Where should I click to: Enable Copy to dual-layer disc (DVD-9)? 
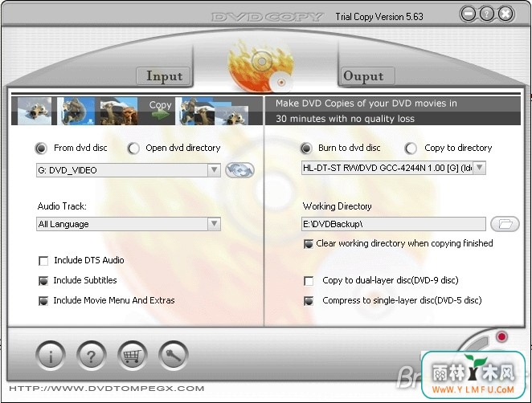point(309,281)
